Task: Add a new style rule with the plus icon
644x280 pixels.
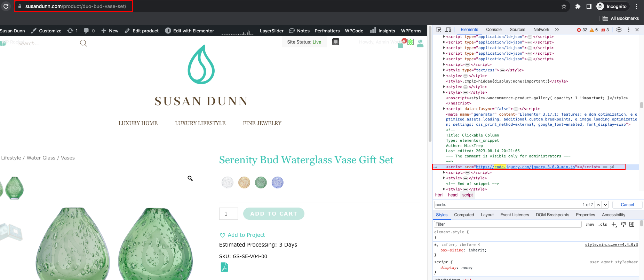Action: click(614, 225)
